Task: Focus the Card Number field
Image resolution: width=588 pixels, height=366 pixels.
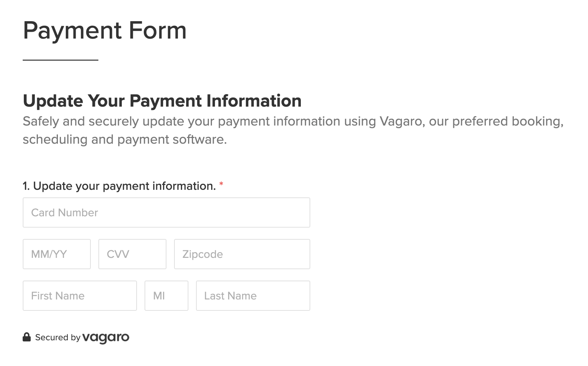Action: pyautogui.click(x=166, y=212)
